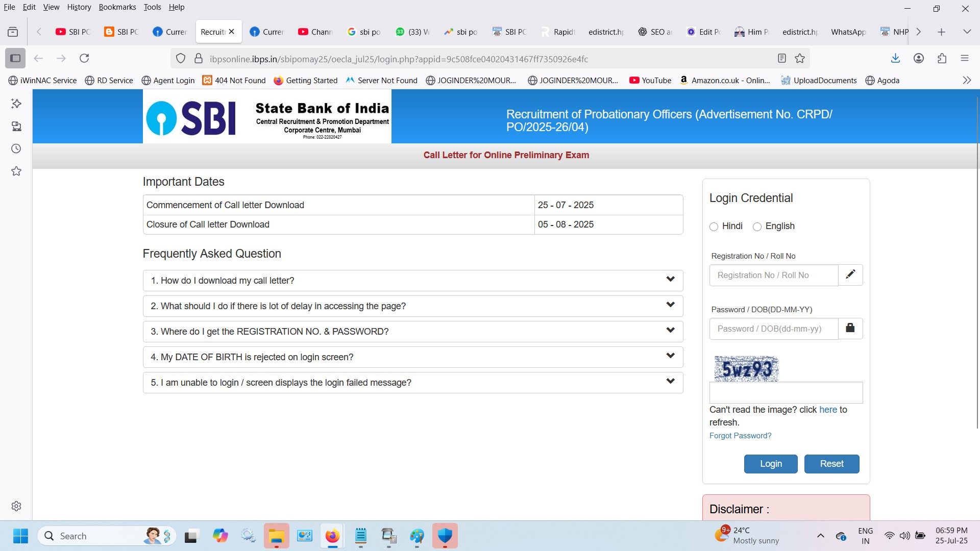Switch to the WhatsApp tab
The image size is (980, 551).
[847, 32]
